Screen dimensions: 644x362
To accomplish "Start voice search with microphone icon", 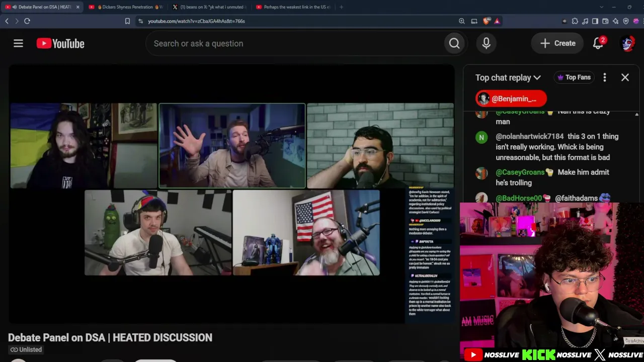I will tap(486, 44).
